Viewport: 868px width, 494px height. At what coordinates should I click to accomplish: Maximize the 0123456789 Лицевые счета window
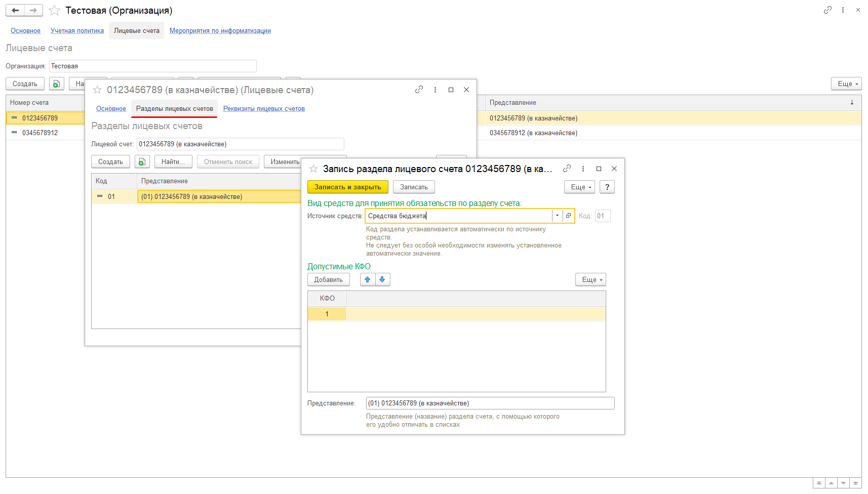(451, 90)
